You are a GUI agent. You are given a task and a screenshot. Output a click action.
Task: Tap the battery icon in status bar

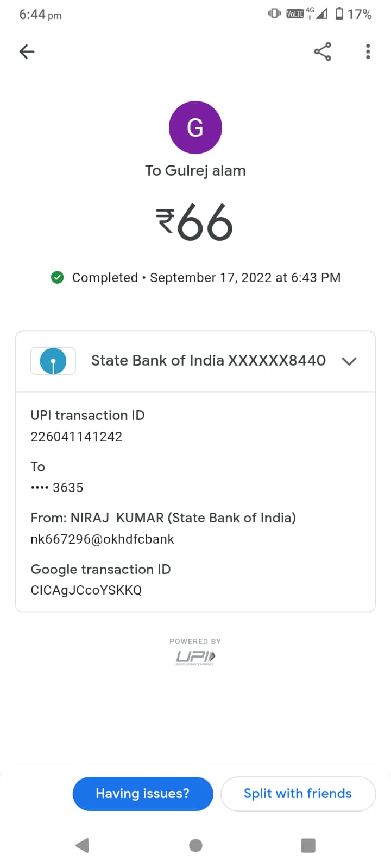339,14
